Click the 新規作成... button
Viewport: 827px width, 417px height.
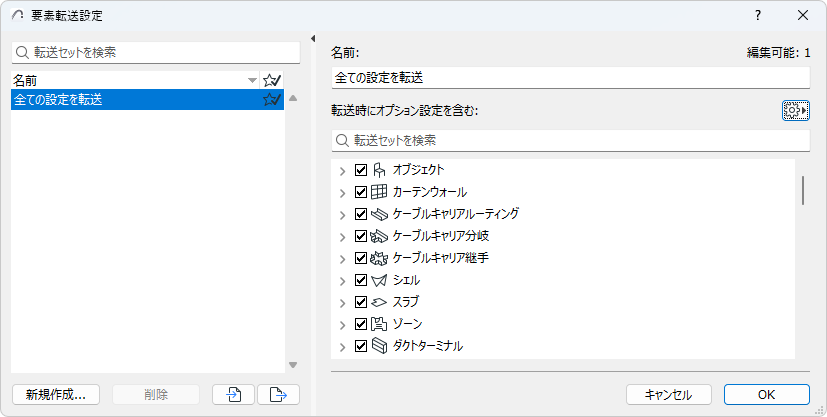[x=56, y=394]
